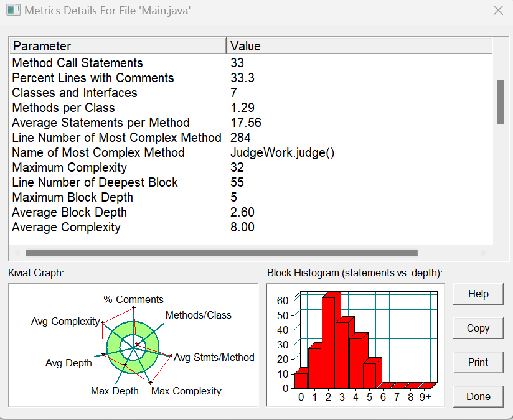Select the Methods per Class row

coord(251,108)
